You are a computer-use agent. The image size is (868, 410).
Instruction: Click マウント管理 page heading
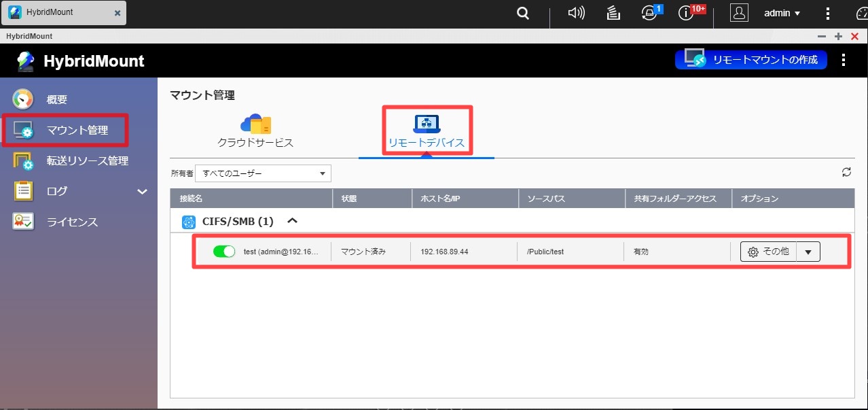pos(202,96)
